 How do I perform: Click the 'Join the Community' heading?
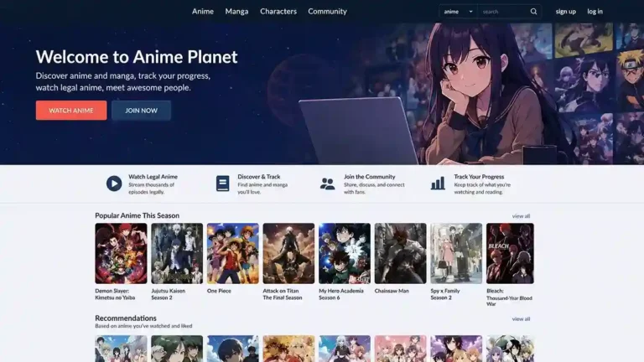click(370, 177)
